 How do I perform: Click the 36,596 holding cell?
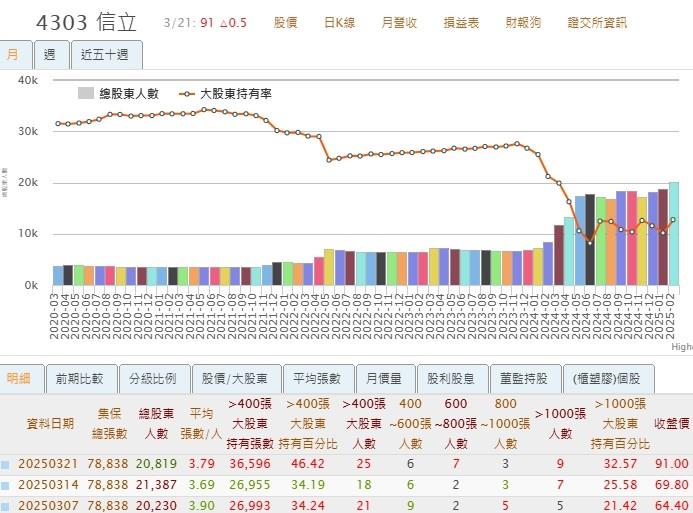pos(250,464)
